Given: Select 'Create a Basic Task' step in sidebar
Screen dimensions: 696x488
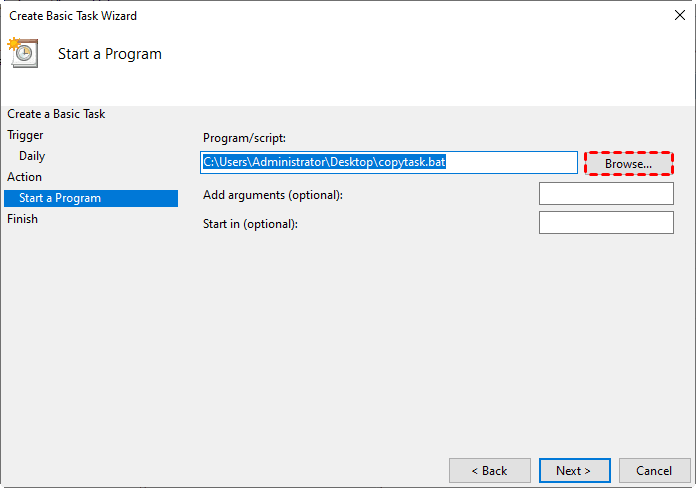Looking at the screenshot, I should click(x=56, y=114).
